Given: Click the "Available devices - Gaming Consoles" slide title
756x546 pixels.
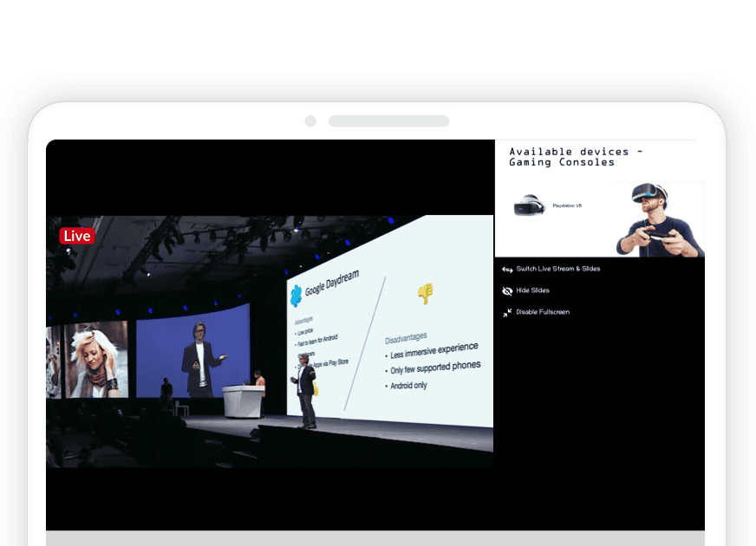Looking at the screenshot, I should [575, 157].
